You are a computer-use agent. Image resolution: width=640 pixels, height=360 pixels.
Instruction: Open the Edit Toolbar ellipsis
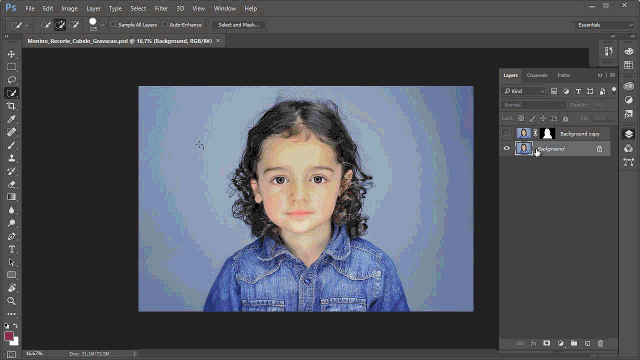[x=11, y=314]
